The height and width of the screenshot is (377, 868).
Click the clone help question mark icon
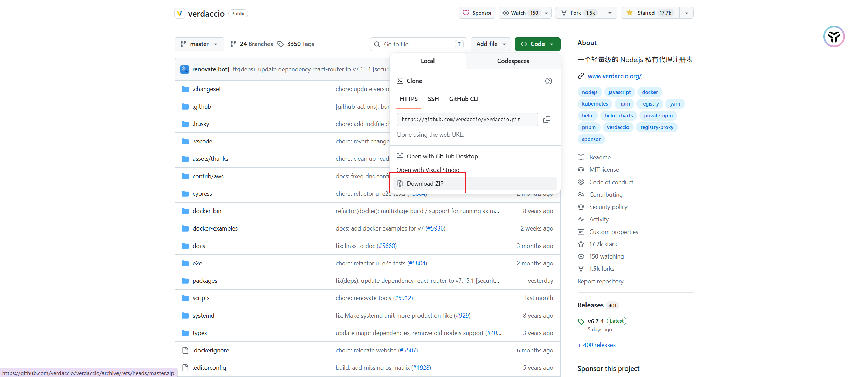coord(548,81)
